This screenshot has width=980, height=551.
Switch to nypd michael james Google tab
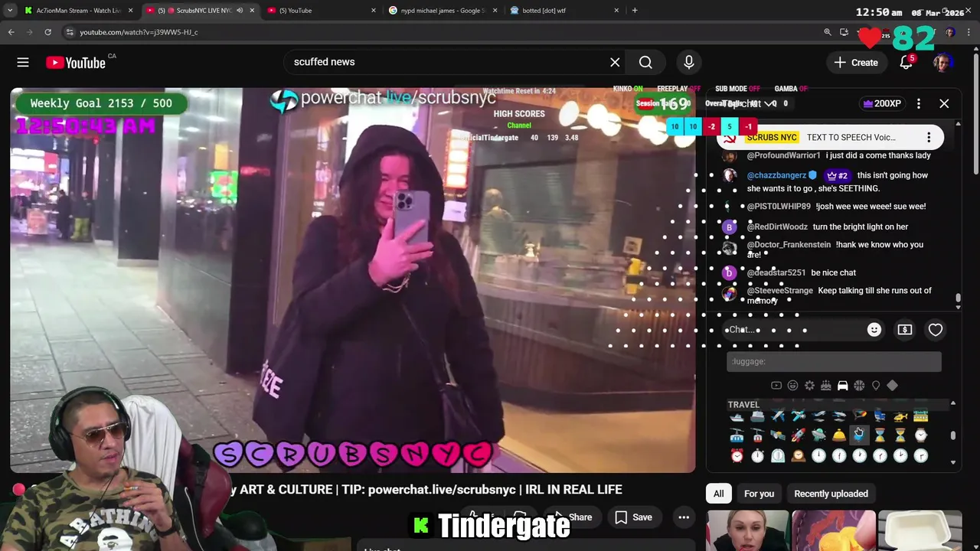443,11
